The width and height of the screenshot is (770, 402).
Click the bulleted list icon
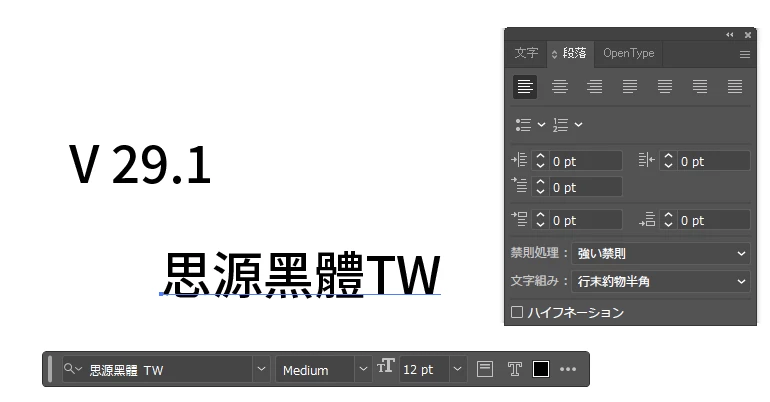coord(523,125)
